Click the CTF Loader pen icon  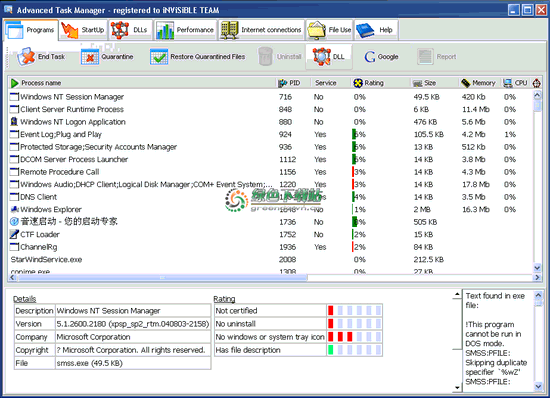pyautogui.click(x=14, y=234)
